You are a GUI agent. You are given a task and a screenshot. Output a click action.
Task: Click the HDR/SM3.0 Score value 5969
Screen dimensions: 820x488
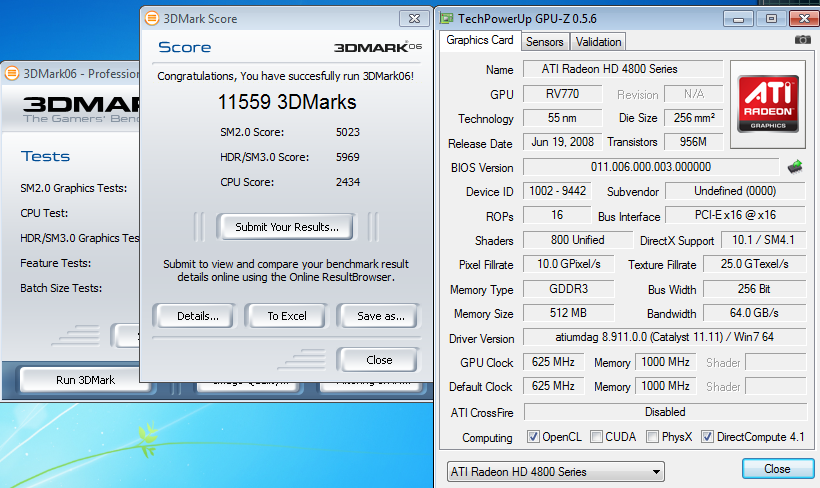coord(348,157)
